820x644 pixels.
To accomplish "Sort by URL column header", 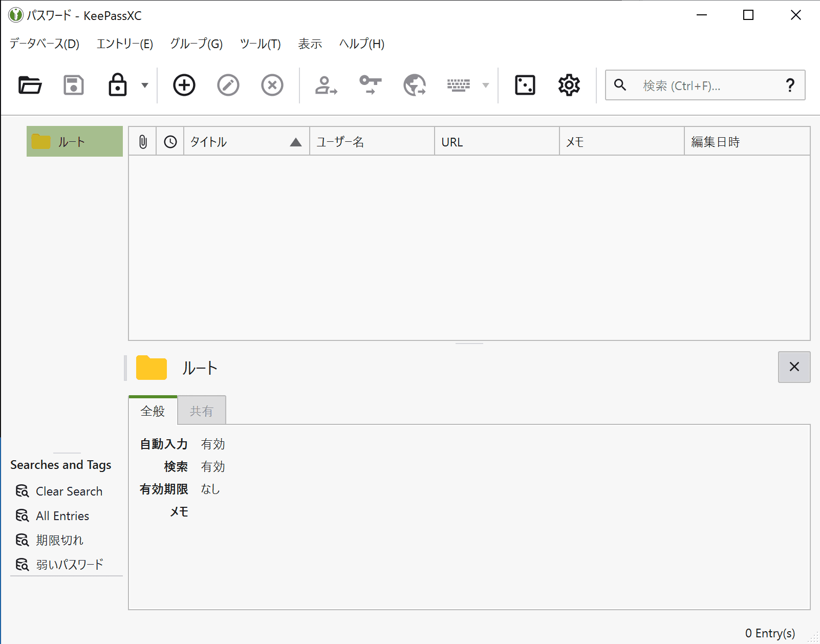I will pos(497,142).
